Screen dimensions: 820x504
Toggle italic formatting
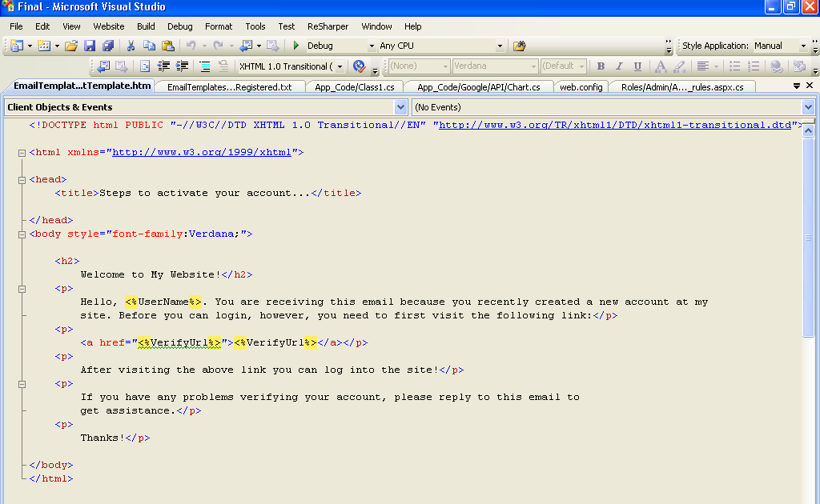click(x=620, y=66)
